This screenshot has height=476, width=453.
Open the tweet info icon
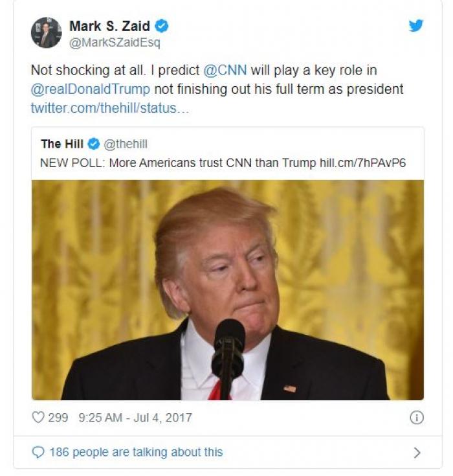417,418
